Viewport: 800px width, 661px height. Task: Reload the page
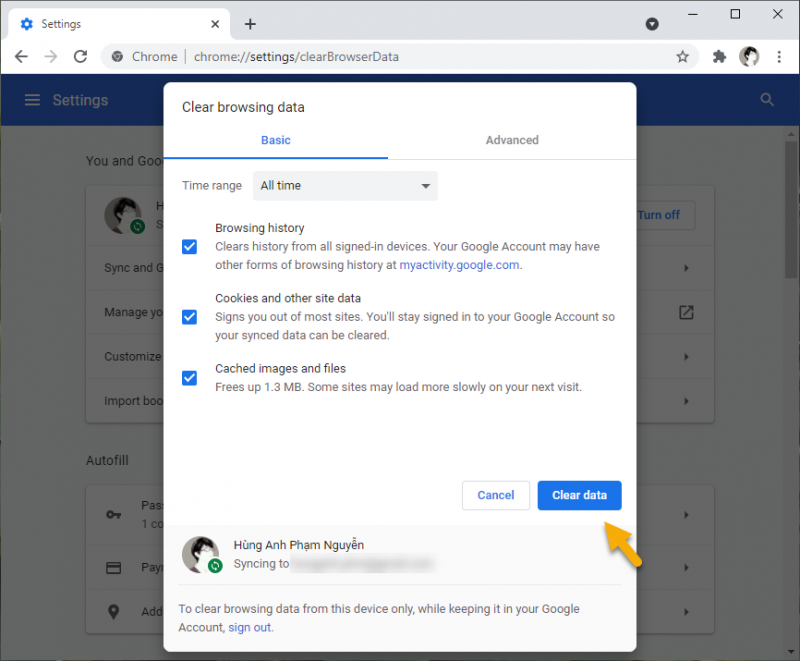tap(81, 57)
